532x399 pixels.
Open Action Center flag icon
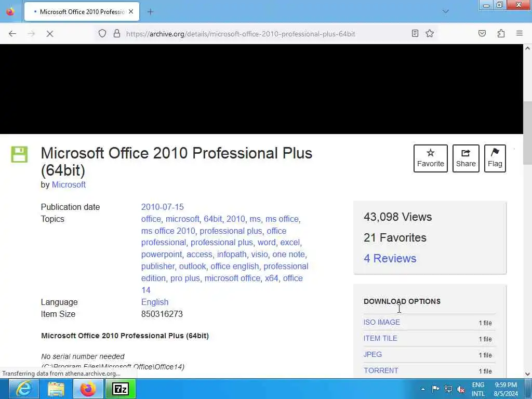(x=436, y=389)
